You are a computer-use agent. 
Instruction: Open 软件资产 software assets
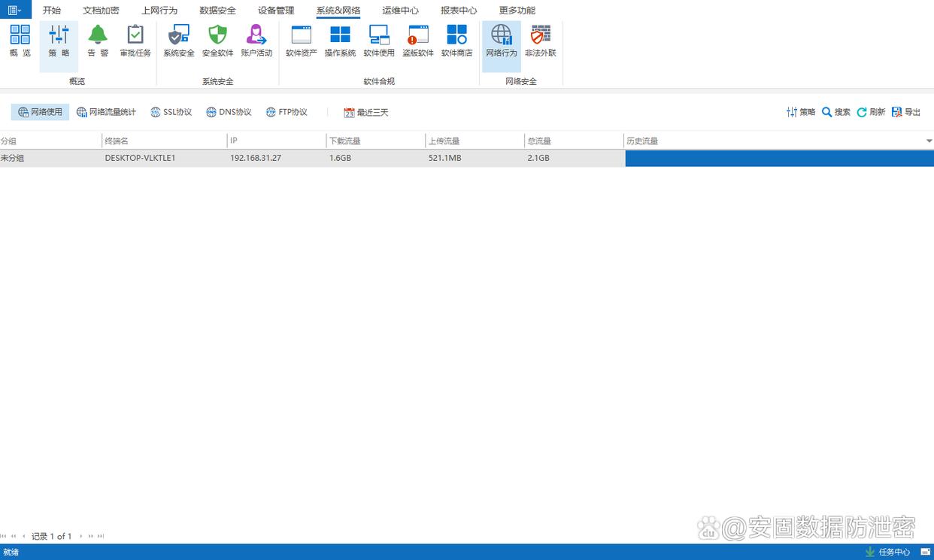tap(301, 41)
